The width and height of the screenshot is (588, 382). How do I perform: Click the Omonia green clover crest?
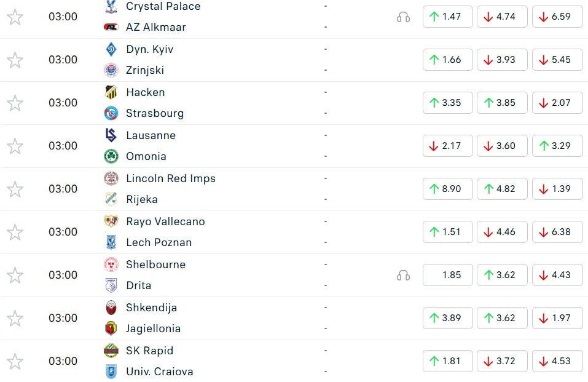[111, 156]
